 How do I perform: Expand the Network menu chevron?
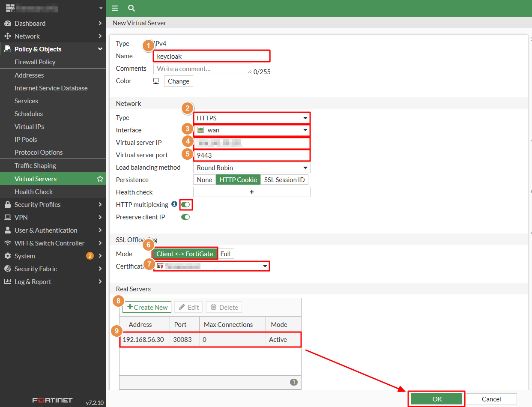click(100, 36)
